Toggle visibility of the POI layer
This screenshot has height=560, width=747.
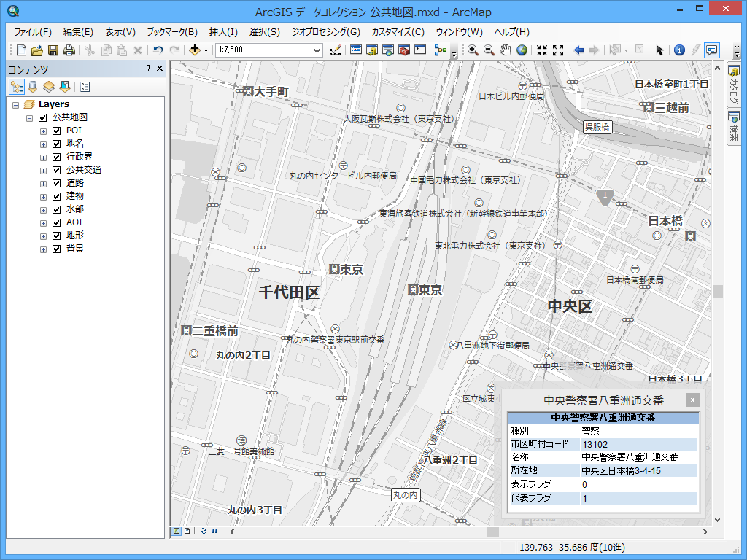pos(56,131)
